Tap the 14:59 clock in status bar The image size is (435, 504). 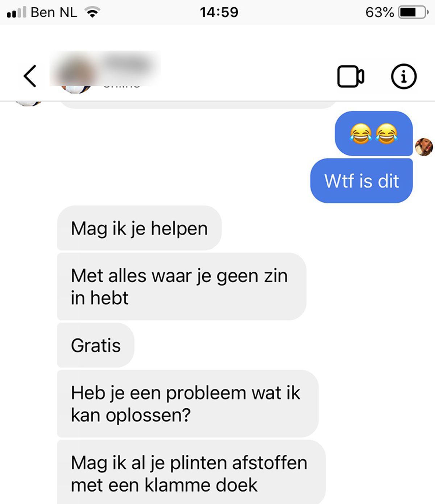pos(219,12)
